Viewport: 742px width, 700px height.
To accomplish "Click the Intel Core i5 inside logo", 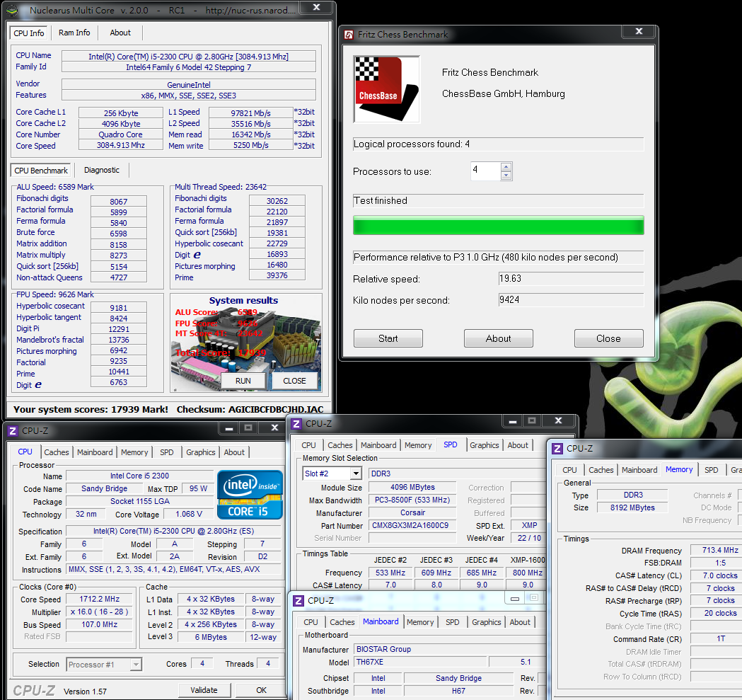I will pyautogui.click(x=250, y=495).
